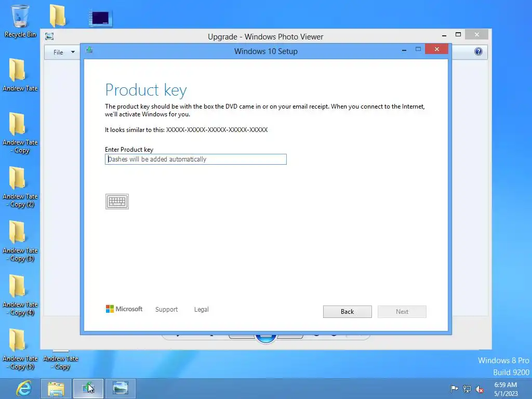Screen dimensions: 532x399
Task: Maximize the Windows Photo Viewer window
Action: 458,34
